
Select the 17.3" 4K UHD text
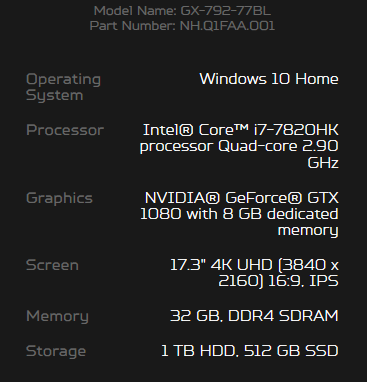(221, 265)
